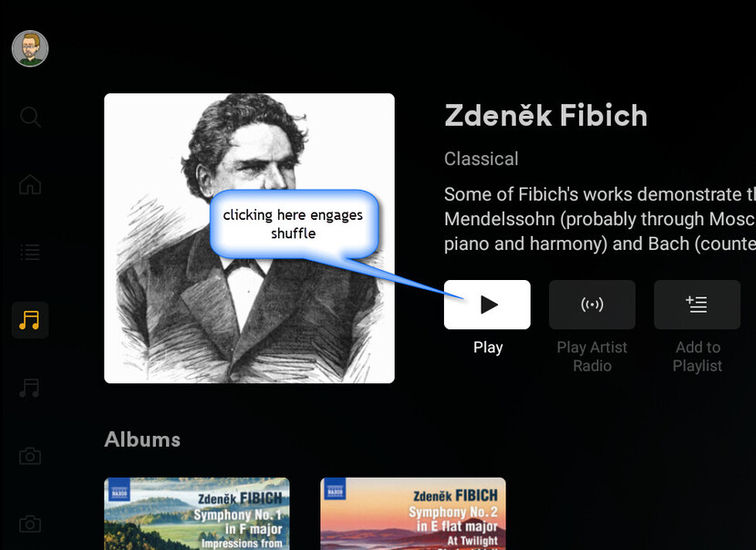The image size is (756, 550).
Task: Go to Home via the house icon
Action: pos(30,184)
